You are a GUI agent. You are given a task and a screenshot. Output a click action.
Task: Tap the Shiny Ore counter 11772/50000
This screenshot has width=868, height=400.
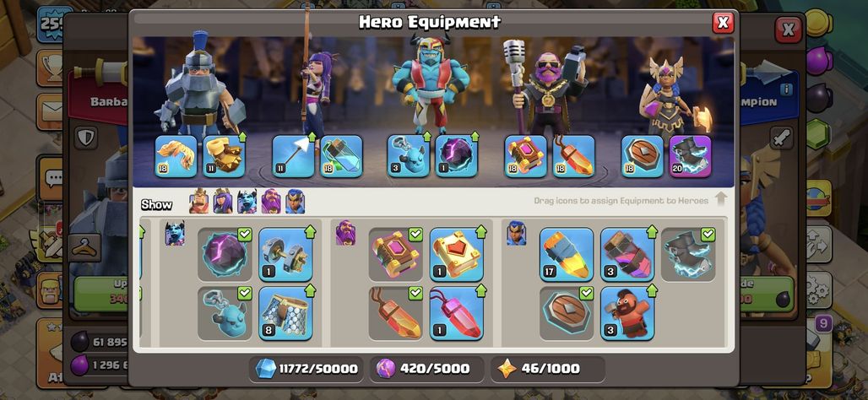coord(307,369)
